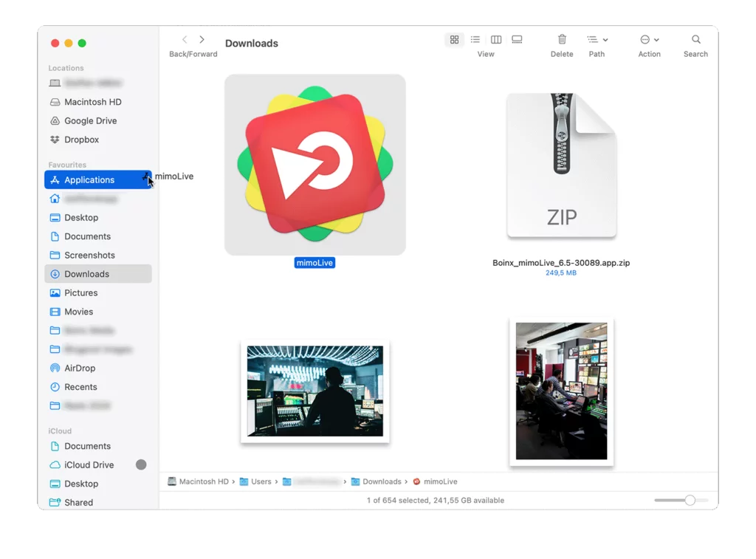Screen dimensions: 756x559
Task: Open the Action dropdown menu
Action: tap(650, 40)
